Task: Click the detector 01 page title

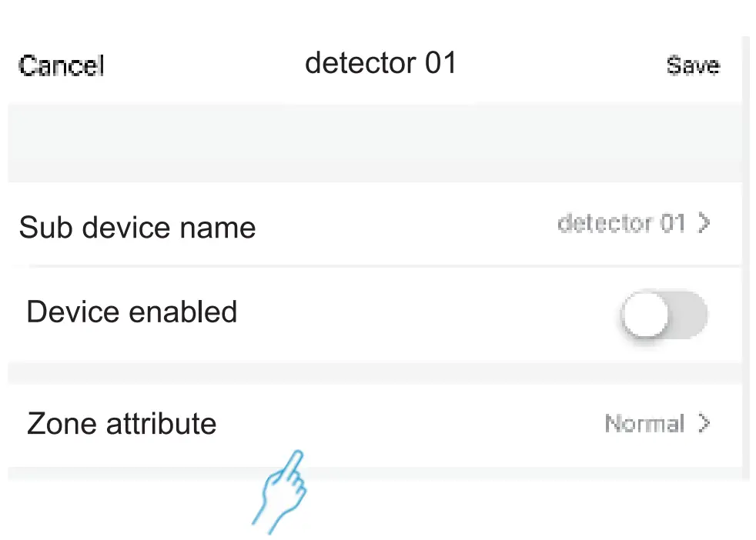Action: point(380,62)
